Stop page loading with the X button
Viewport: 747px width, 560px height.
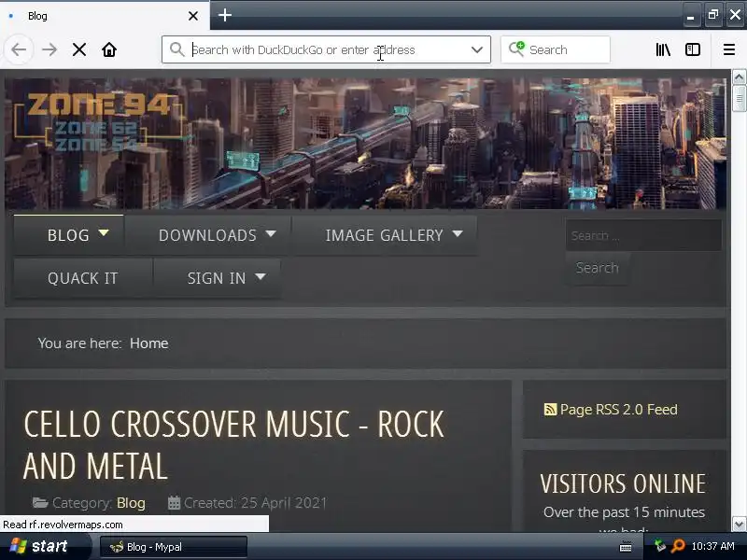(x=79, y=49)
